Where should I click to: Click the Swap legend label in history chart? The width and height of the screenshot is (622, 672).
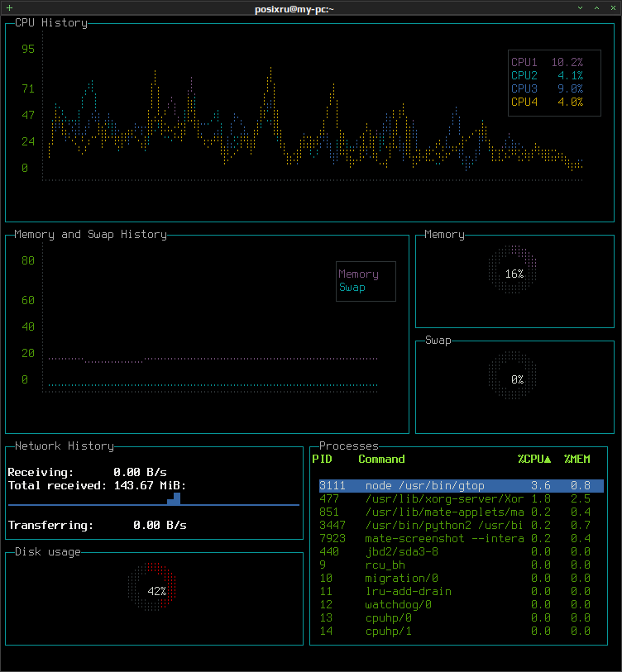pyautogui.click(x=352, y=288)
